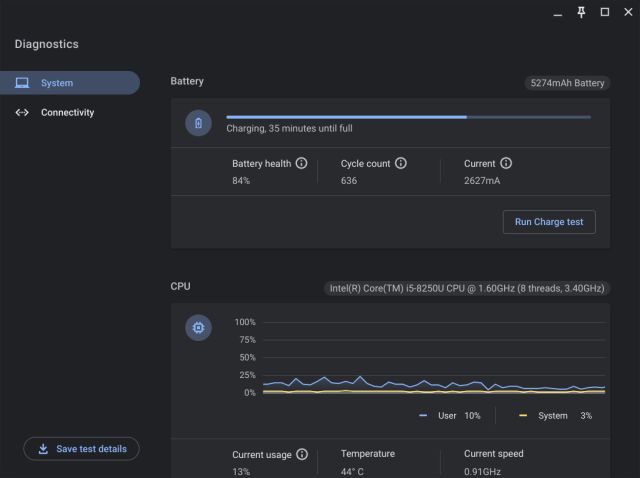Viewport: 640px width, 478px height.
Task: Show info for CPU Current usage
Action: coord(301,454)
